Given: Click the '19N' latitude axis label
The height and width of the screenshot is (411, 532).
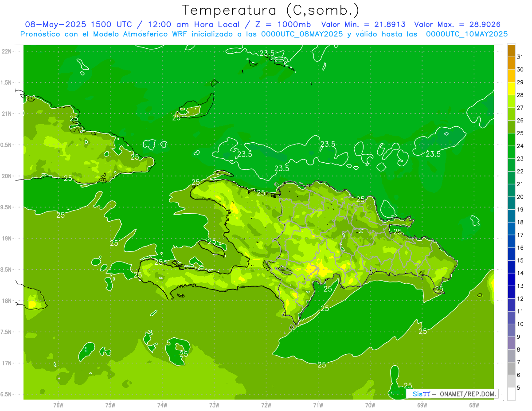Looking at the screenshot, I should (7, 239).
